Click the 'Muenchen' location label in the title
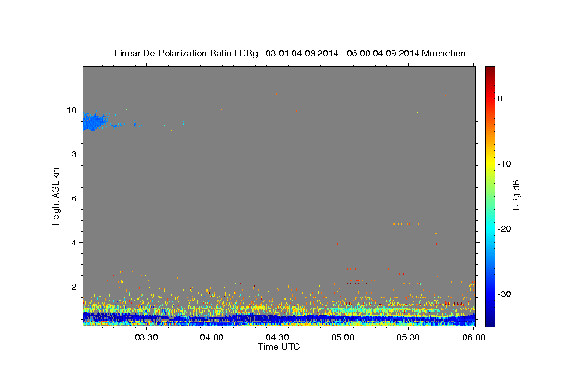Viewport: 588px width, 392px height. tap(444, 53)
